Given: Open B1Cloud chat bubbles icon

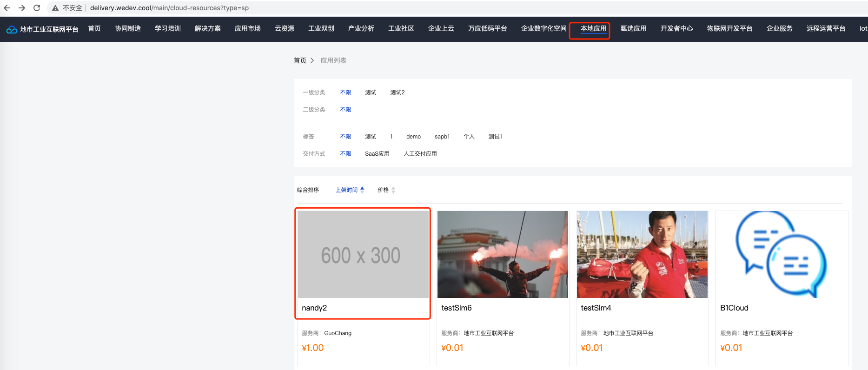Looking at the screenshot, I should tap(782, 254).
